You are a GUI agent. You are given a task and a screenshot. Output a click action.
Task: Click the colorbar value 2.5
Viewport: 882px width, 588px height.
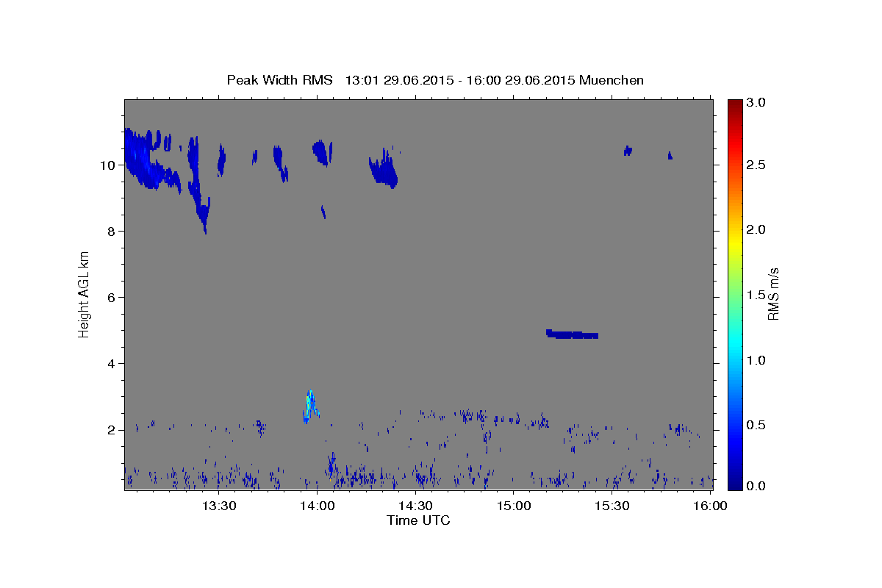pyautogui.click(x=756, y=165)
